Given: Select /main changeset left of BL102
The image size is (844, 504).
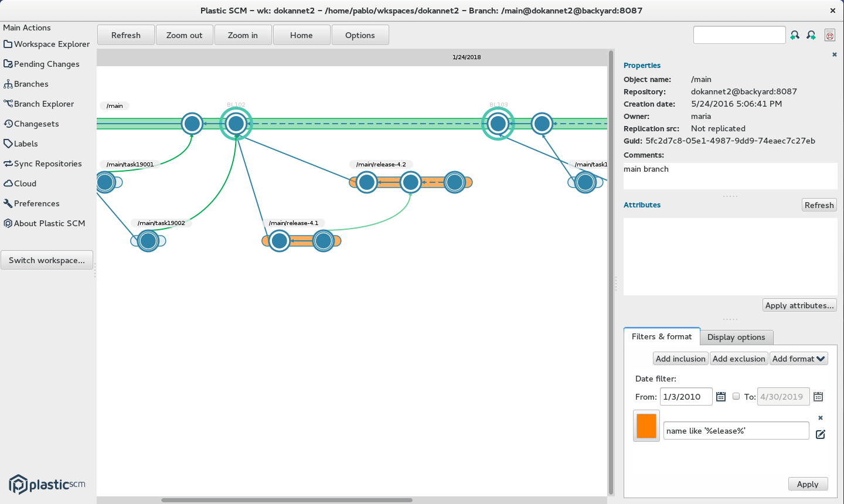Looking at the screenshot, I should coord(192,124).
